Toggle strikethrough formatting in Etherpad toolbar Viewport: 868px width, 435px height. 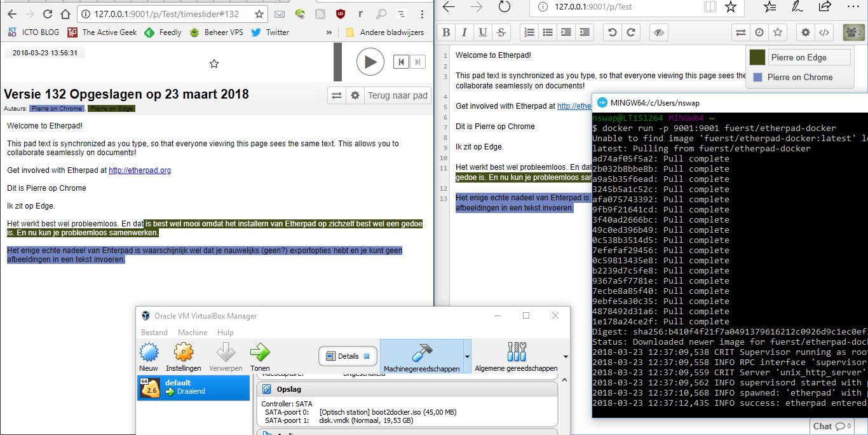tap(501, 32)
